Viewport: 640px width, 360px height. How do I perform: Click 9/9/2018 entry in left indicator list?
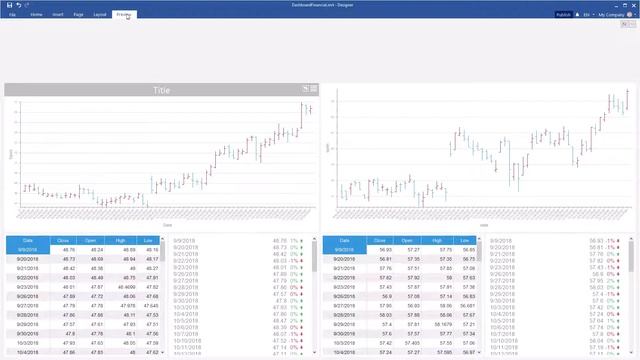point(238,241)
